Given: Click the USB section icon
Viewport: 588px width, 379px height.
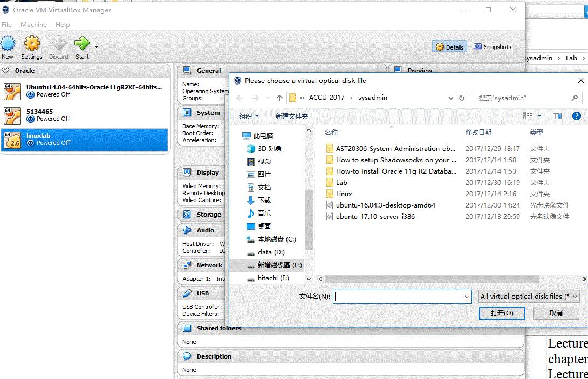Looking at the screenshot, I should pos(187,293).
